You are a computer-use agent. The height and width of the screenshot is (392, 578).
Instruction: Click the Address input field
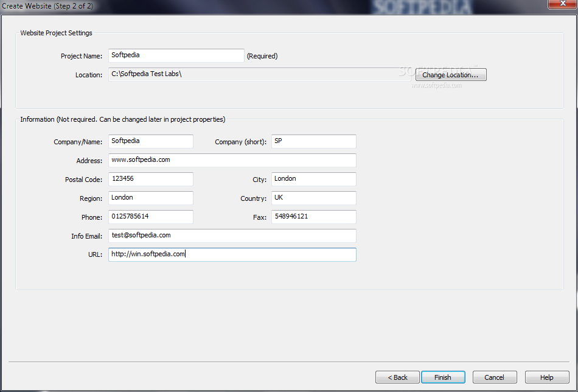coord(232,160)
